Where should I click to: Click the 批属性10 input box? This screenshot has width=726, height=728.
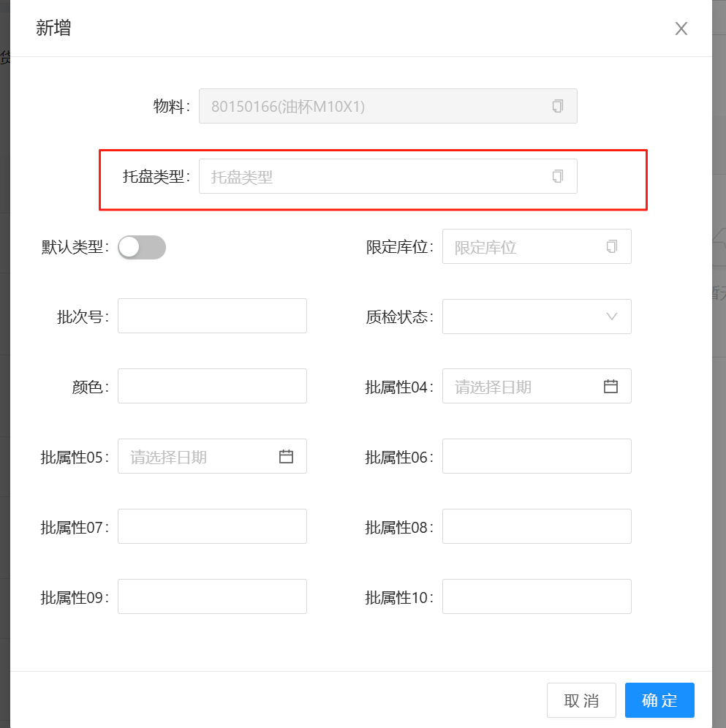537,596
